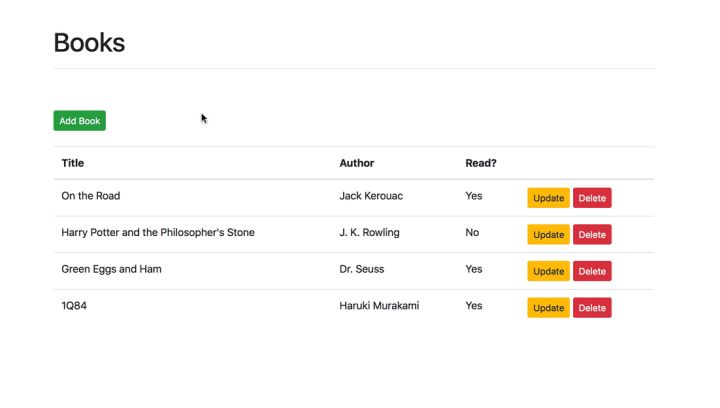This screenshot has height=408, width=720.
Task: Select the Dr. Seuss author cell
Action: click(362, 269)
